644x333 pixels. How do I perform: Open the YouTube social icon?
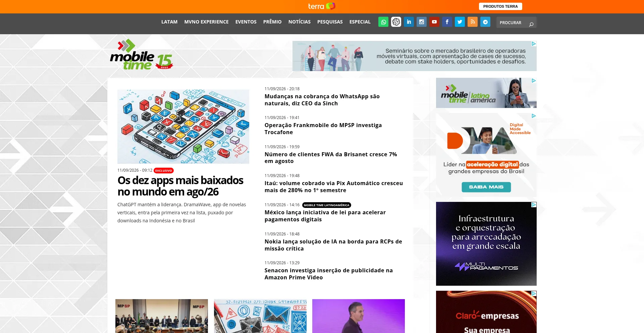(x=434, y=22)
